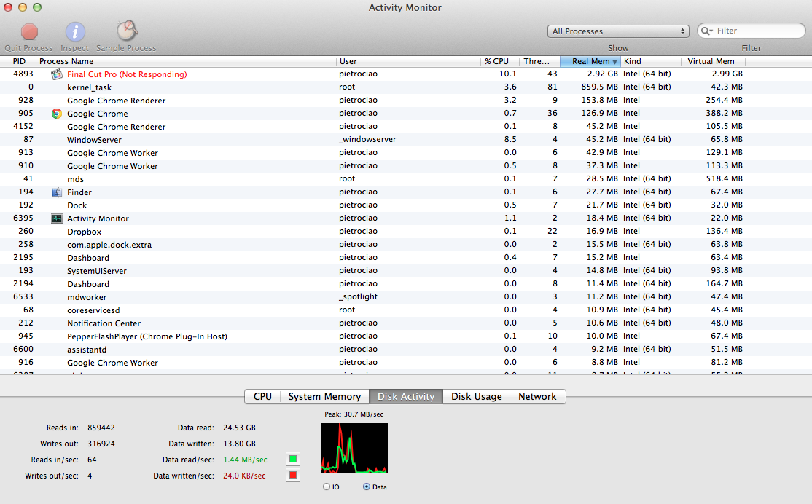The width and height of the screenshot is (812, 504).
Task: Select the Dock process row
Action: point(406,205)
